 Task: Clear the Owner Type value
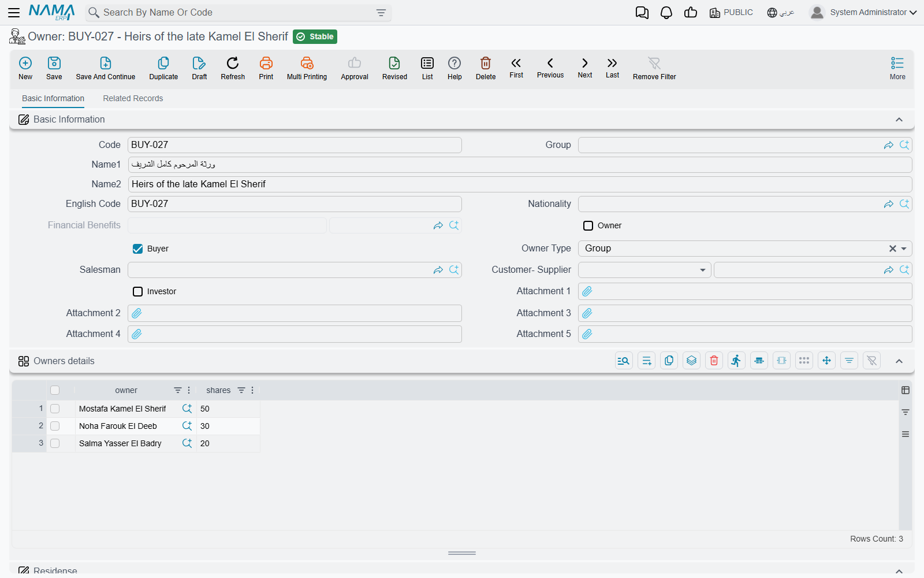893,249
